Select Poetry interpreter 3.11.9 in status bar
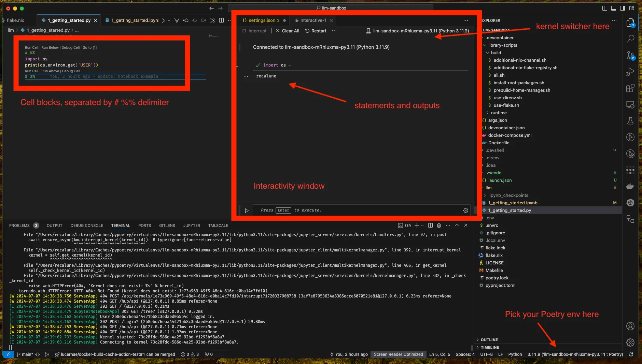Image resolution: width=642 pixels, height=364 pixels. point(575,354)
